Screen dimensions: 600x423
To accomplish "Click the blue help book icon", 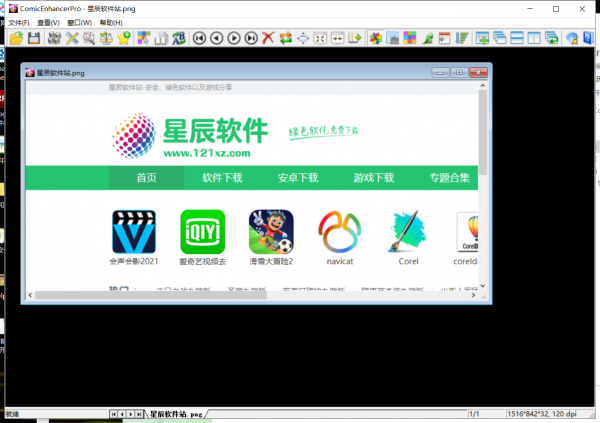I will (x=588, y=38).
